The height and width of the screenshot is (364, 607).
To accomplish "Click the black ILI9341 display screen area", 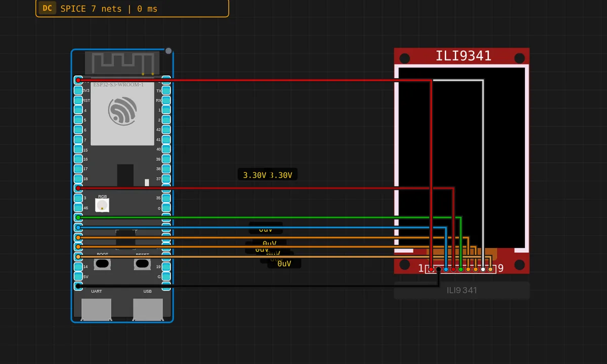I will pyautogui.click(x=461, y=158).
